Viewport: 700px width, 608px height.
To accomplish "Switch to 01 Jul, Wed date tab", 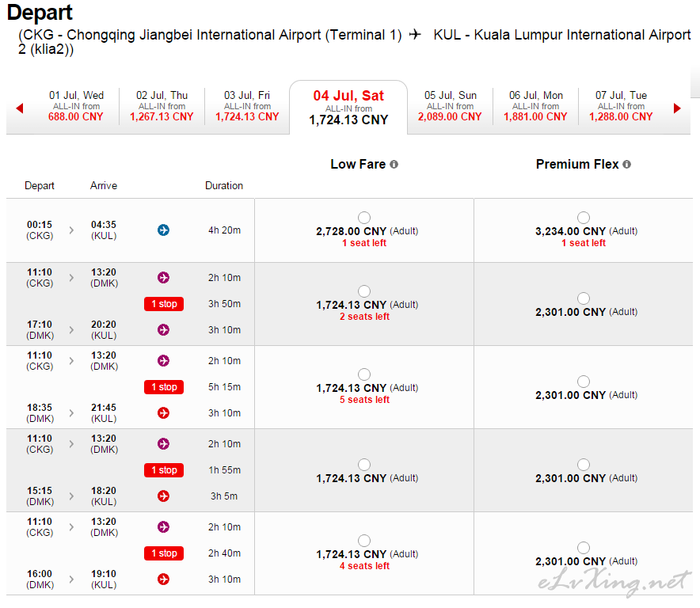I will click(x=76, y=106).
